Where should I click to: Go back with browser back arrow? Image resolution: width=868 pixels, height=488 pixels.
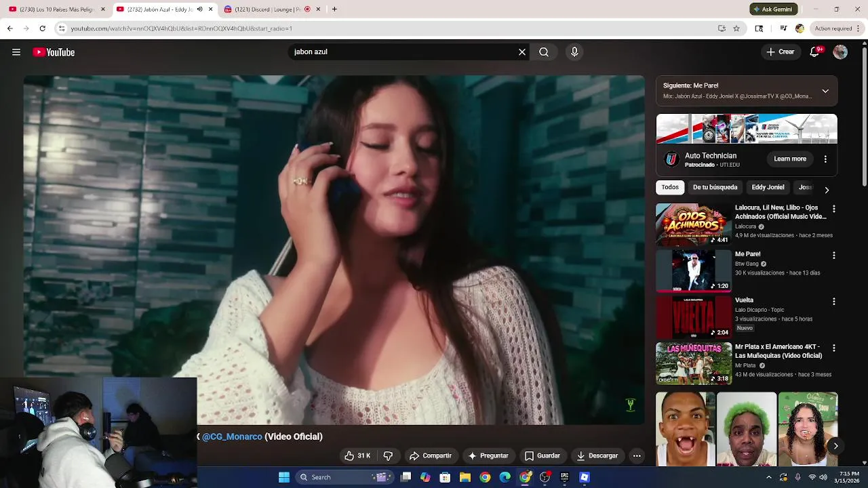tap(9, 28)
